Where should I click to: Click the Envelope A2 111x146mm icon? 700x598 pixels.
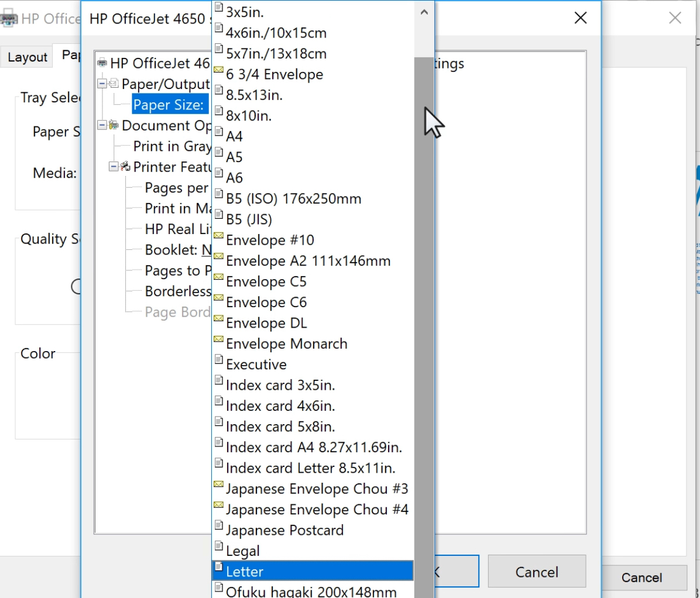(219, 256)
